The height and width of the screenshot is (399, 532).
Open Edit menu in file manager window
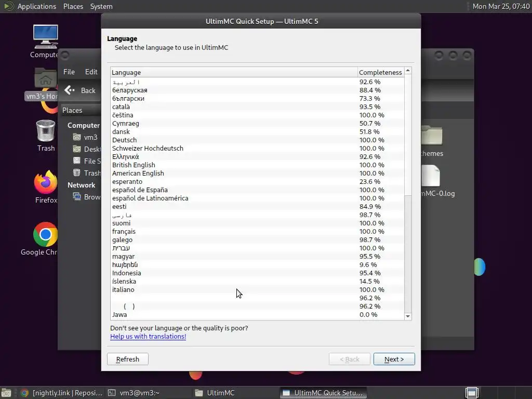click(x=91, y=72)
